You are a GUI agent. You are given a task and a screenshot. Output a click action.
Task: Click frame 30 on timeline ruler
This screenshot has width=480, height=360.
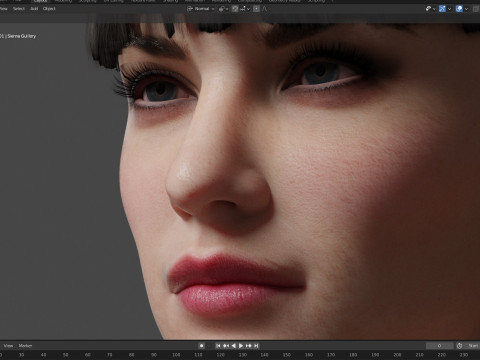click(x=21, y=355)
